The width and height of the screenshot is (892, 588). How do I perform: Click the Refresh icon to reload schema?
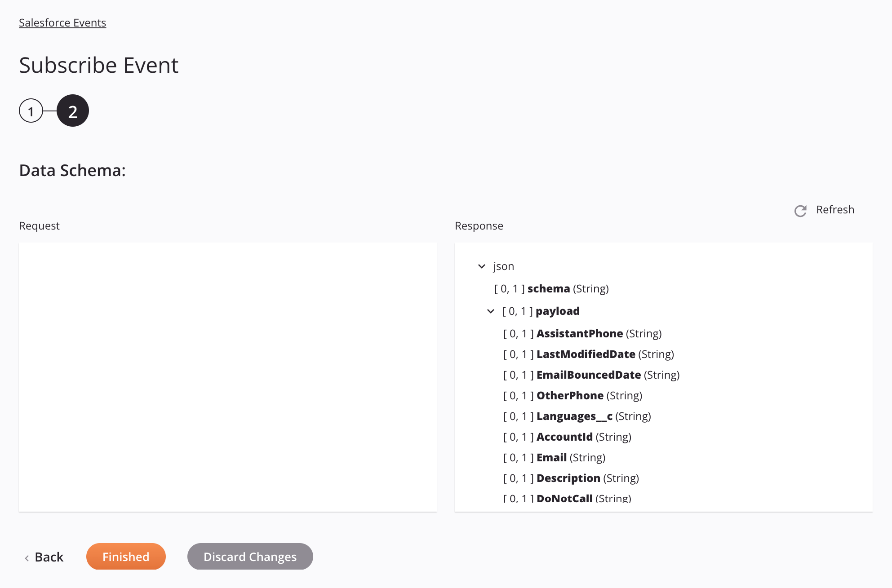800,210
